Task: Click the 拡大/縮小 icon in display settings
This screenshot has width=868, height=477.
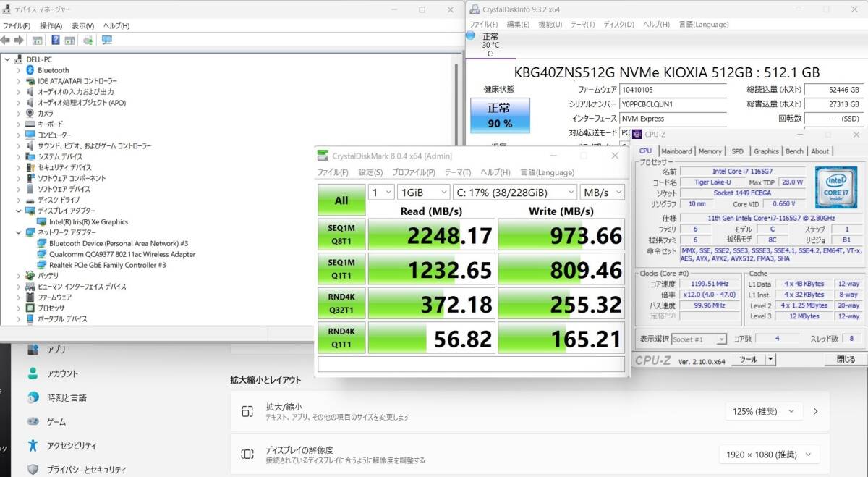Action: [x=247, y=410]
